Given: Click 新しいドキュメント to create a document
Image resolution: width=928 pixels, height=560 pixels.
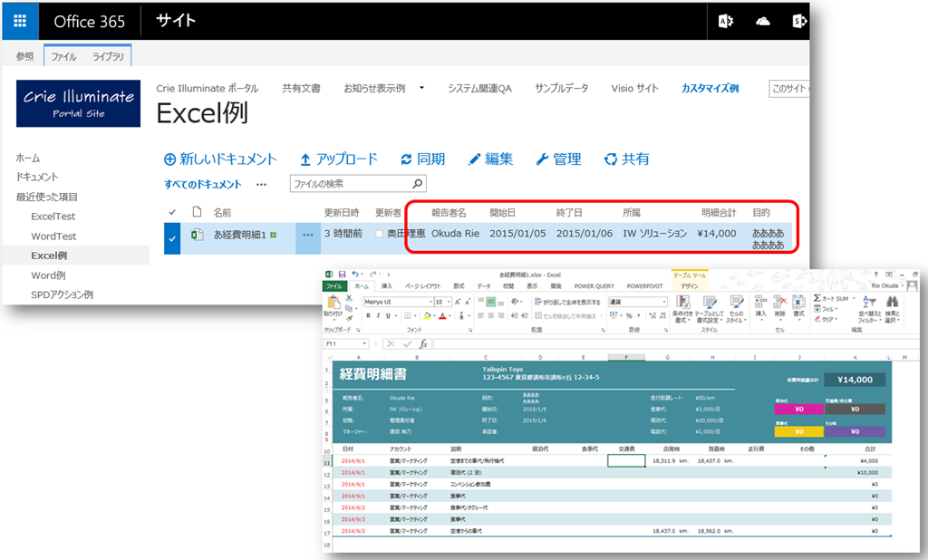Looking at the screenshot, I should 220,159.
